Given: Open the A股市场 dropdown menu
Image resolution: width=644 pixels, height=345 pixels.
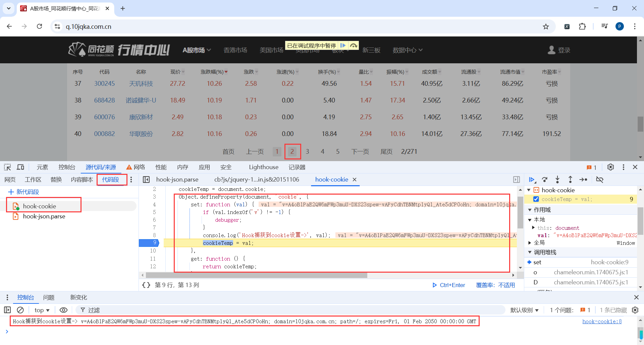Looking at the screenshot, I should tap(197, 50).
